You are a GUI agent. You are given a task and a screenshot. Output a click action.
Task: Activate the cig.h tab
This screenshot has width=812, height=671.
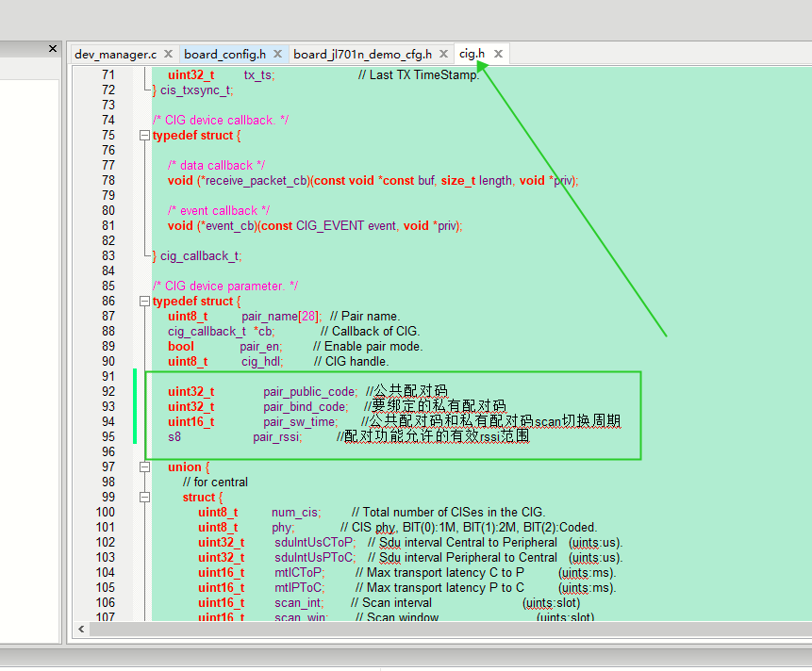point(472,54)
